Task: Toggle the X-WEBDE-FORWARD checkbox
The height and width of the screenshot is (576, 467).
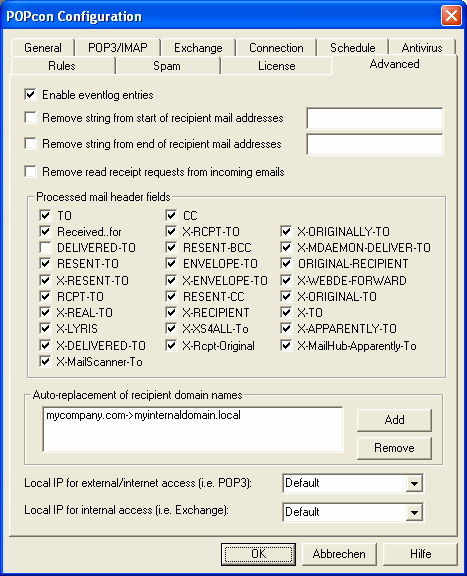Action: click(x=286, y=280)
